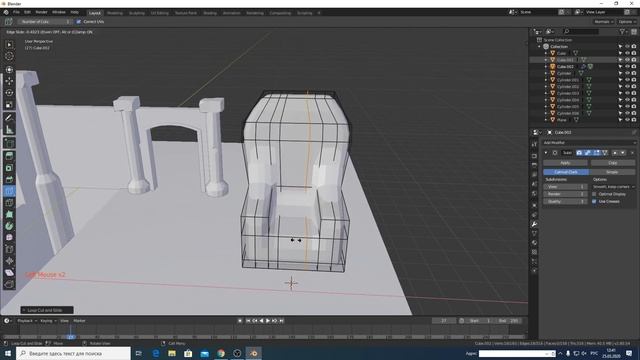Expand the Cube.002 outliner row
Viewport: 640px width, 360px height.
click(x=546, y=67)
